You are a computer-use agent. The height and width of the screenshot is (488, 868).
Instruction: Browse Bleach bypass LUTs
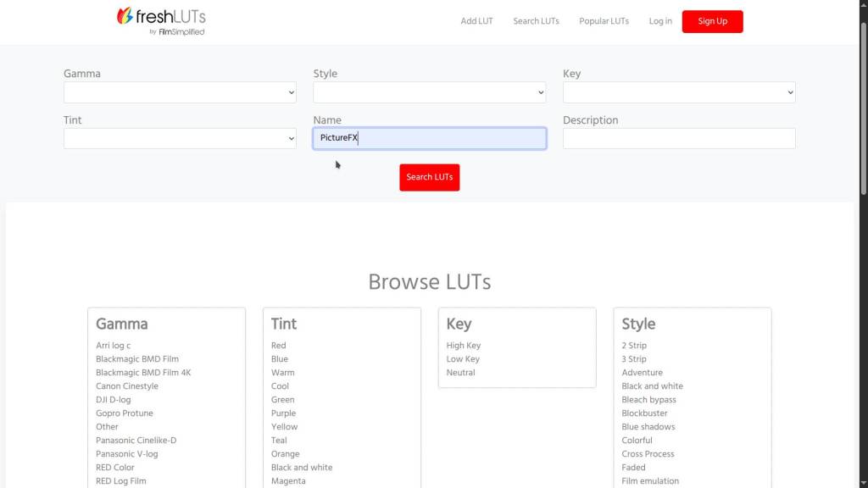[x=648, y=400]
